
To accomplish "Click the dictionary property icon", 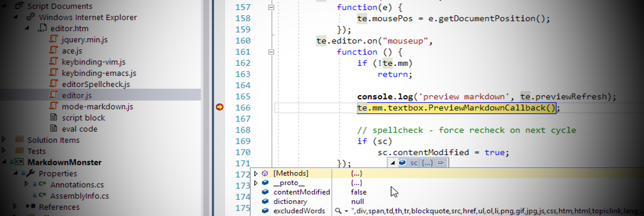I will pos(265,201).
